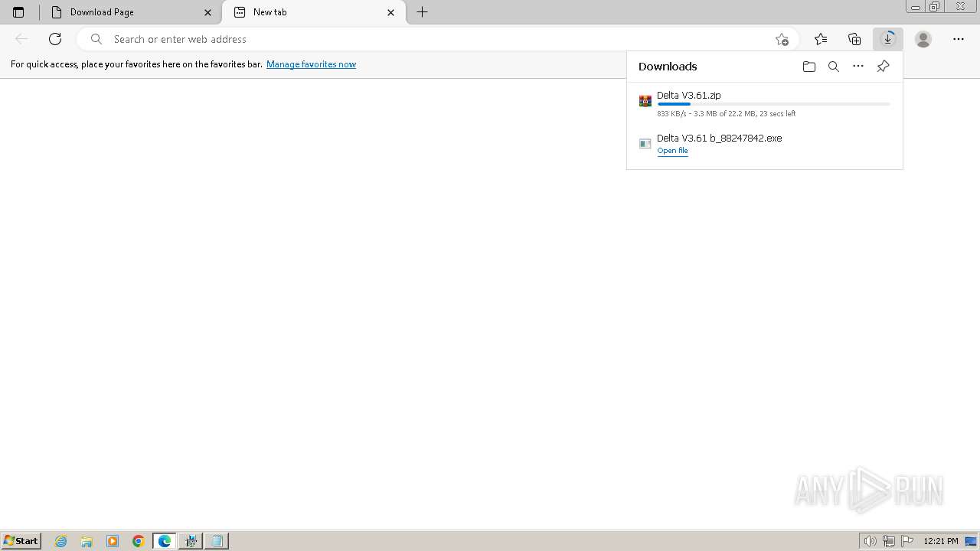The width and height of the screenshot is (980, 551).
Task: Open the installer taskbar item
Action: click(191, 541)
